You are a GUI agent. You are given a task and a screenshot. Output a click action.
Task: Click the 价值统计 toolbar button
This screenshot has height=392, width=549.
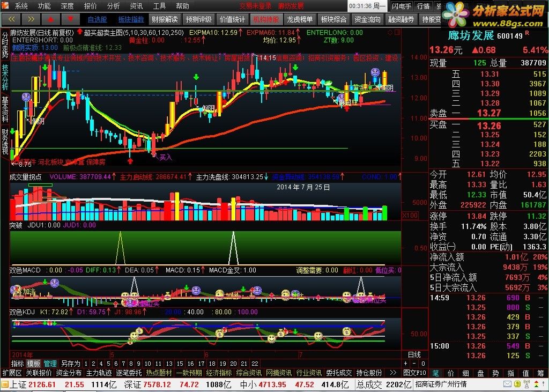[232, 20]
